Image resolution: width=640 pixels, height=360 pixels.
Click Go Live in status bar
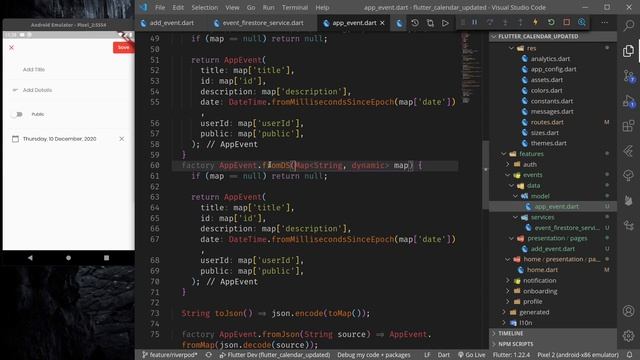click(472, 355)
